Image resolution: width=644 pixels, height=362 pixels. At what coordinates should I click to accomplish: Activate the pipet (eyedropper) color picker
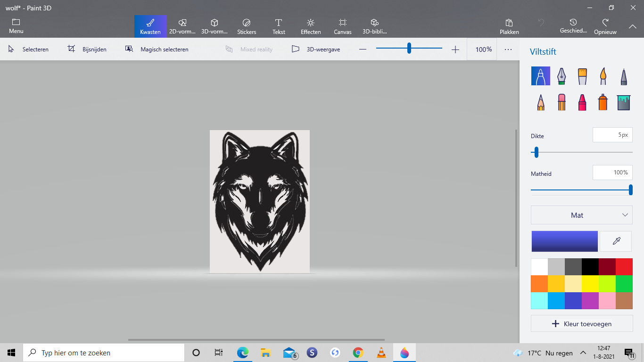[616, 241]
